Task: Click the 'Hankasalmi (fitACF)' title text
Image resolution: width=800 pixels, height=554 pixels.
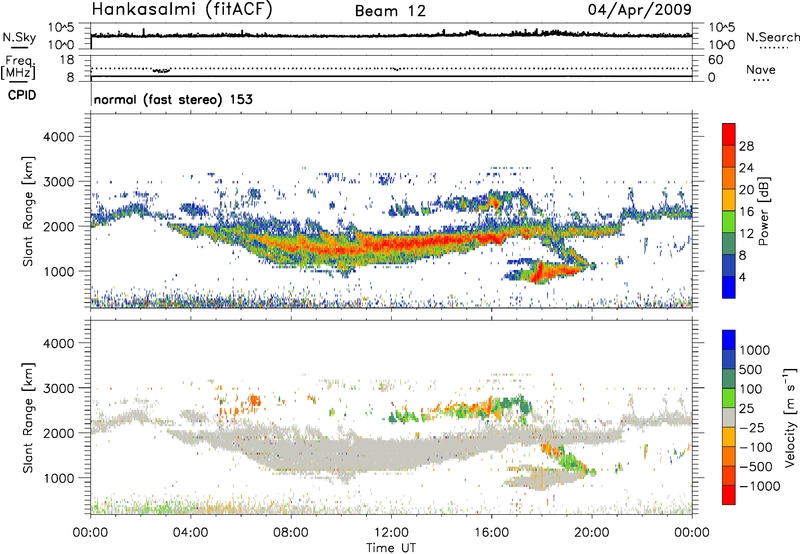Action: [182, 10]
